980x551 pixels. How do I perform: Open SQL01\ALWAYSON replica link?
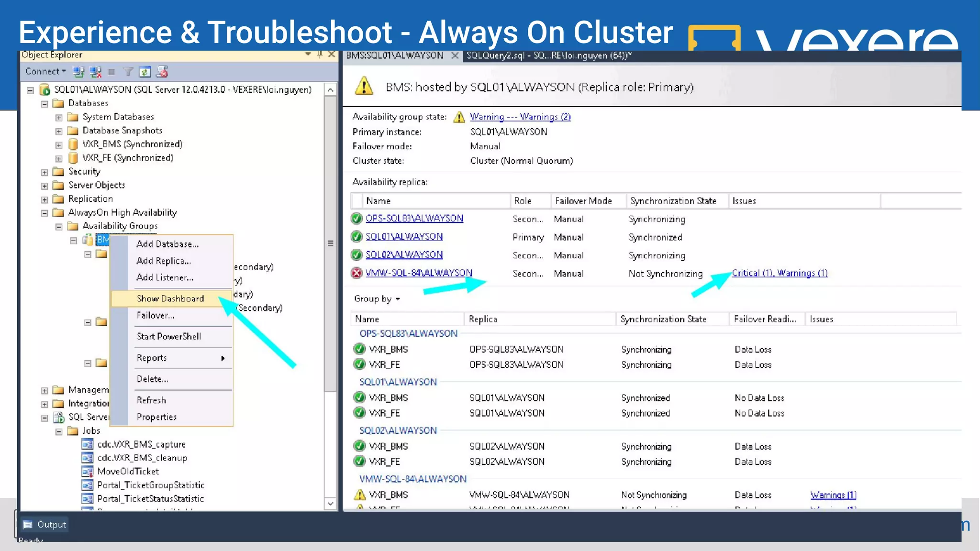(x=404, y=237)
